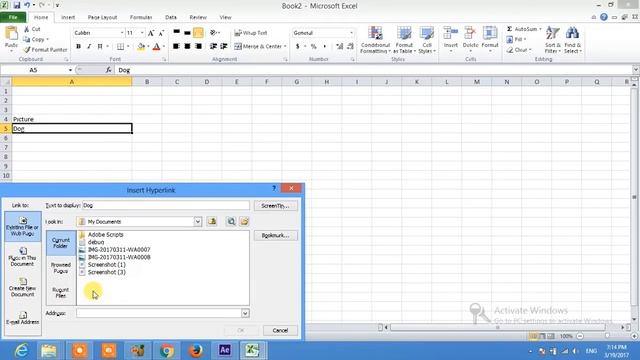
Task: Toggle Center text alignment
Action: 187,47
